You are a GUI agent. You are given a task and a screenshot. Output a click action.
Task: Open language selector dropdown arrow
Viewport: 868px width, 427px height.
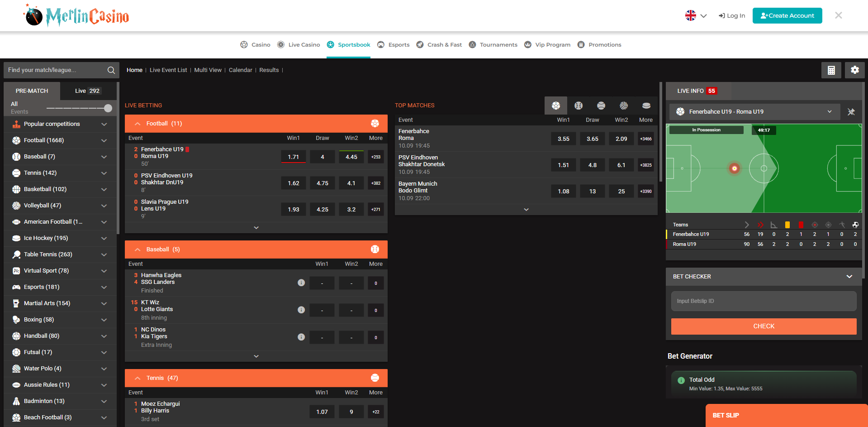(x=704, y=16)
